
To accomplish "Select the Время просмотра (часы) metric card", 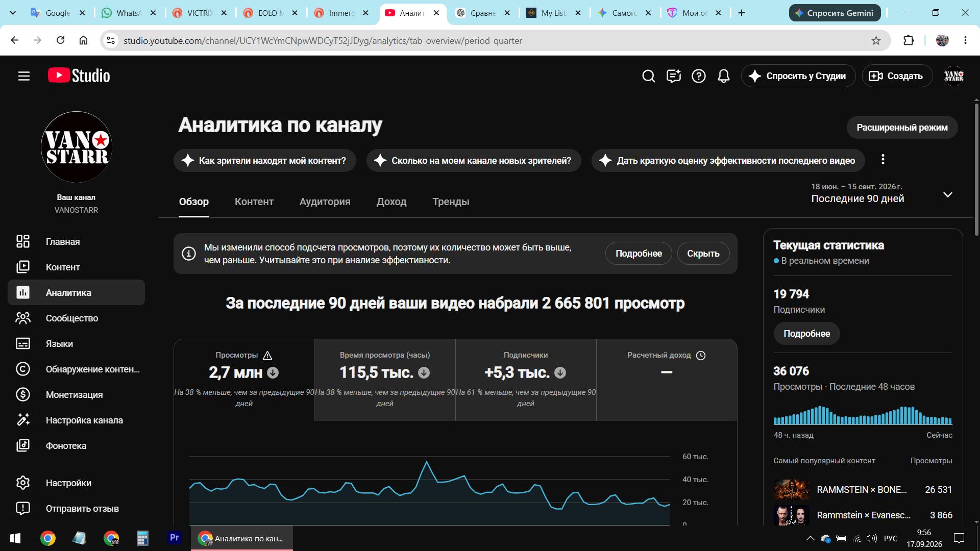I will point(385,380).
